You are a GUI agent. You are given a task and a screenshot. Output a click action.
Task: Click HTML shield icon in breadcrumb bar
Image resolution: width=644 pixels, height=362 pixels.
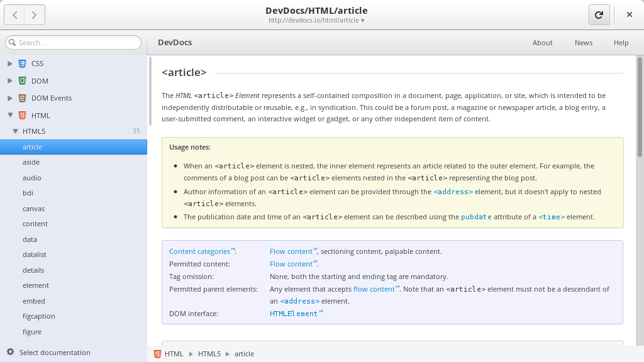(x=157, y=354)
